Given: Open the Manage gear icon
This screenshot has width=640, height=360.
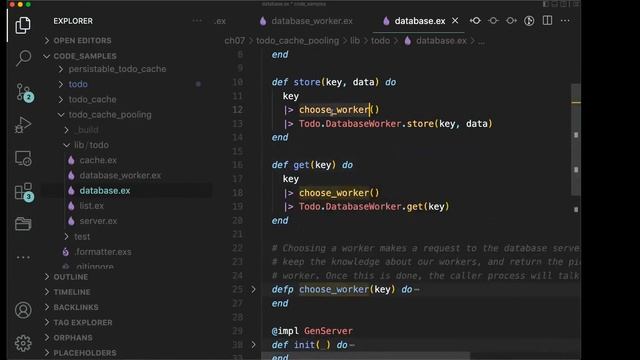Looking at the screenshot, I should pos(23,343).
